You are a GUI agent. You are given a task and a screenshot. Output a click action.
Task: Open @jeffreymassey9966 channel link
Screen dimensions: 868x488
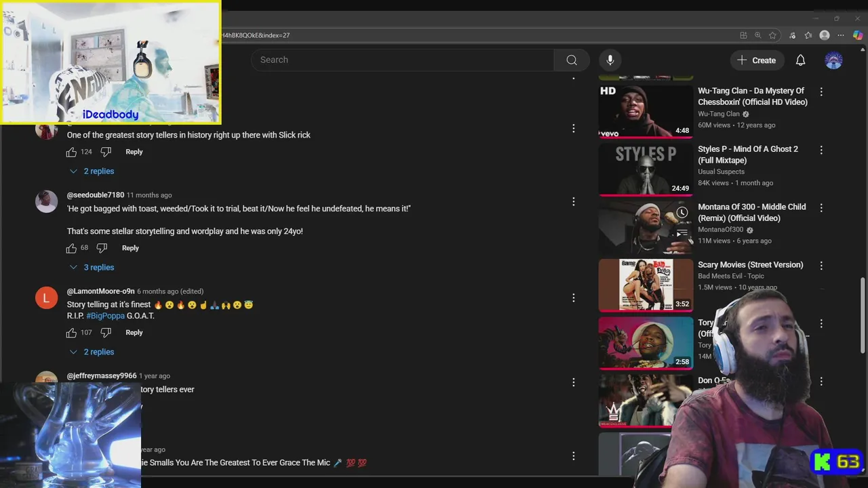(x=102, y=376)
